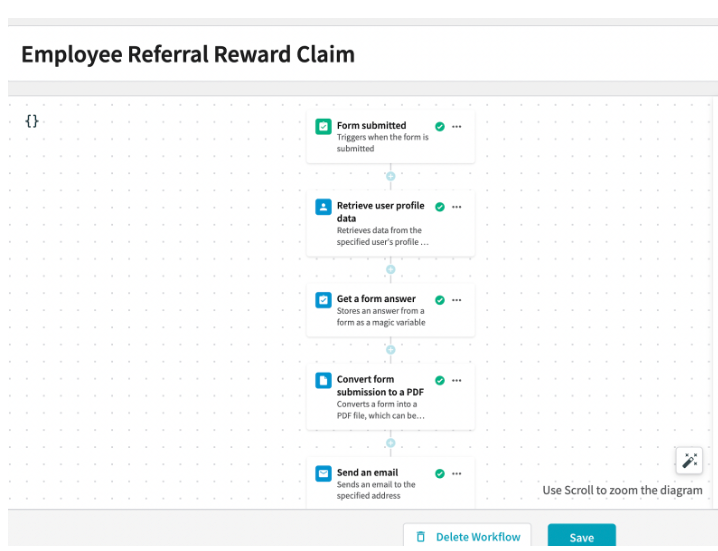Viewport: 718px width, 551px height.
Task: Click the Get a form answer icon
Action: pyautogui.click(x=323, y=300)
